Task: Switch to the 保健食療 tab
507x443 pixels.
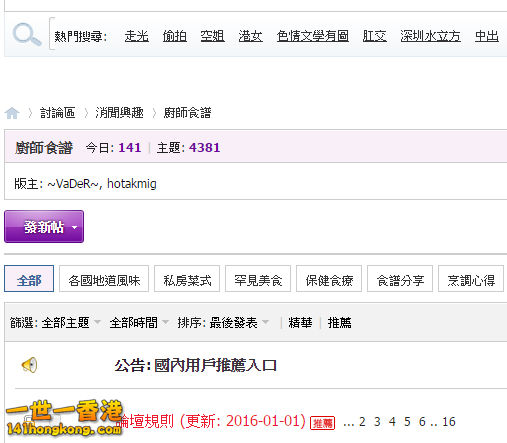Action: coord(329,279)
